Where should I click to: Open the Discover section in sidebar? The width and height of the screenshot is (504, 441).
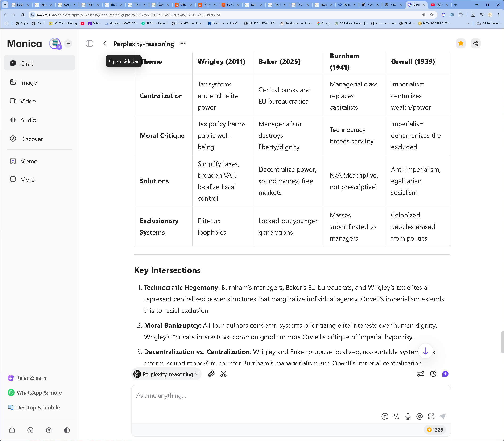[39, 139]
